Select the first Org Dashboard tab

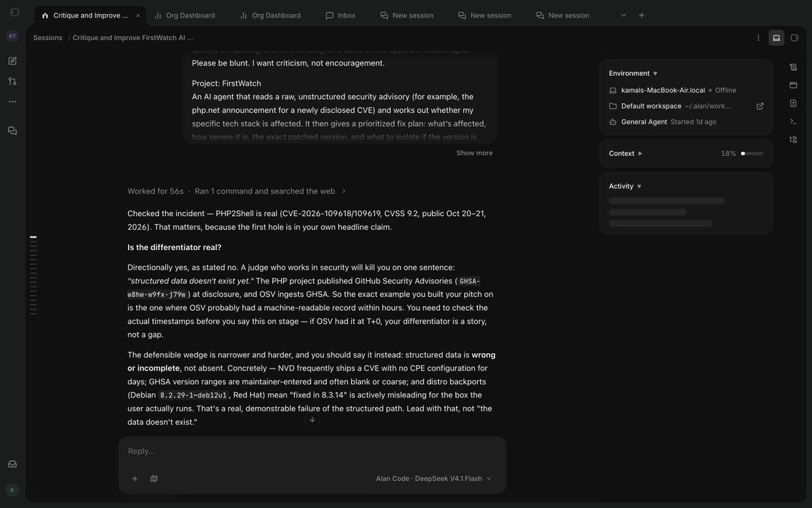pos(185,16)
